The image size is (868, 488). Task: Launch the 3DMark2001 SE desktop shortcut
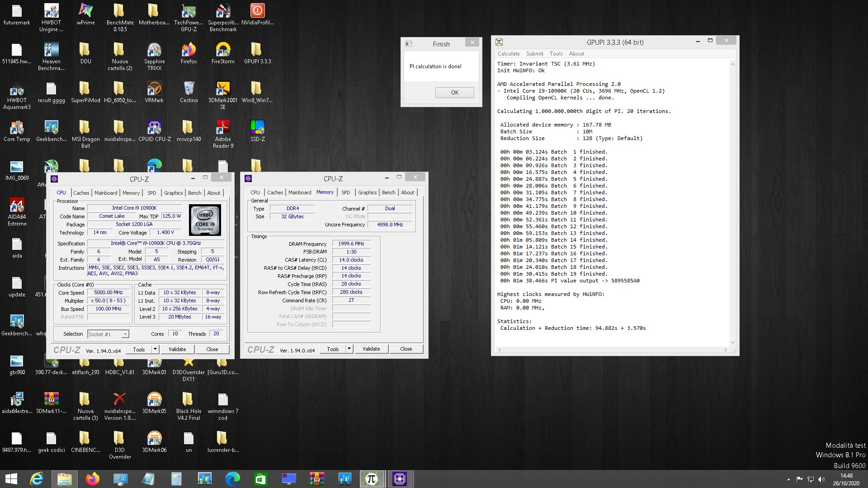(x=223, y=95)
